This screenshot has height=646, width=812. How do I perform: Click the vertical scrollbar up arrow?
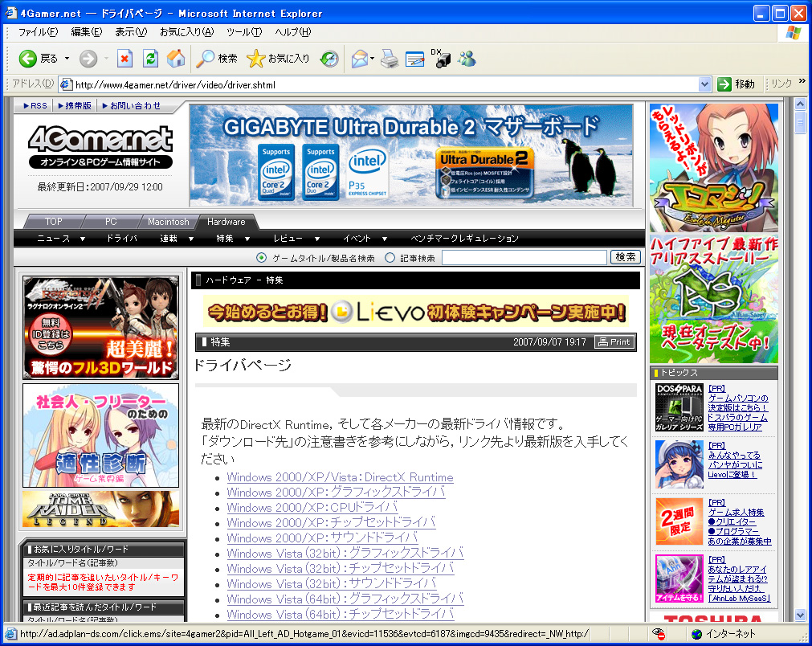point(800,104)
